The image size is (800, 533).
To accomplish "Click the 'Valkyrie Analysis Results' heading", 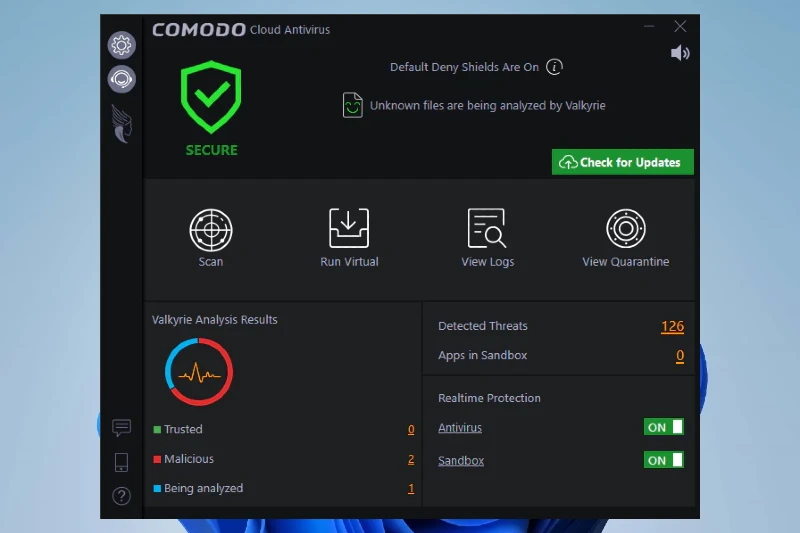I will point(215,320).
